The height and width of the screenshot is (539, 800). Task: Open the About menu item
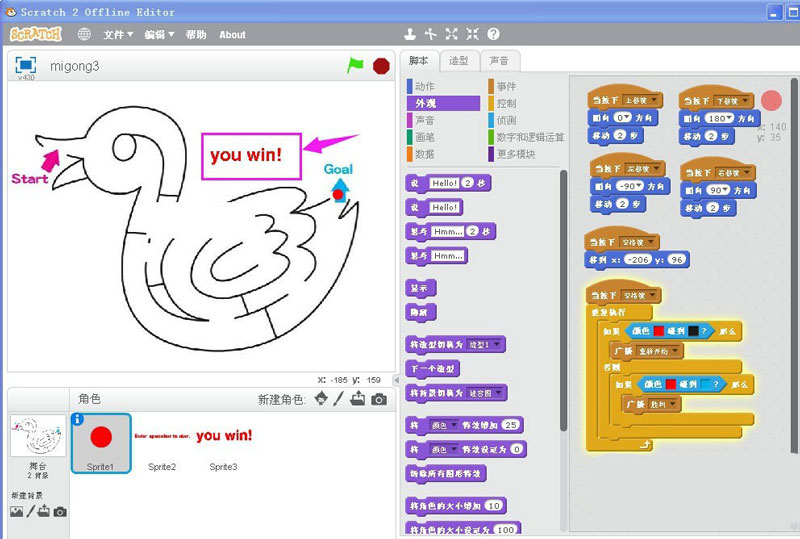click(232, 35)
